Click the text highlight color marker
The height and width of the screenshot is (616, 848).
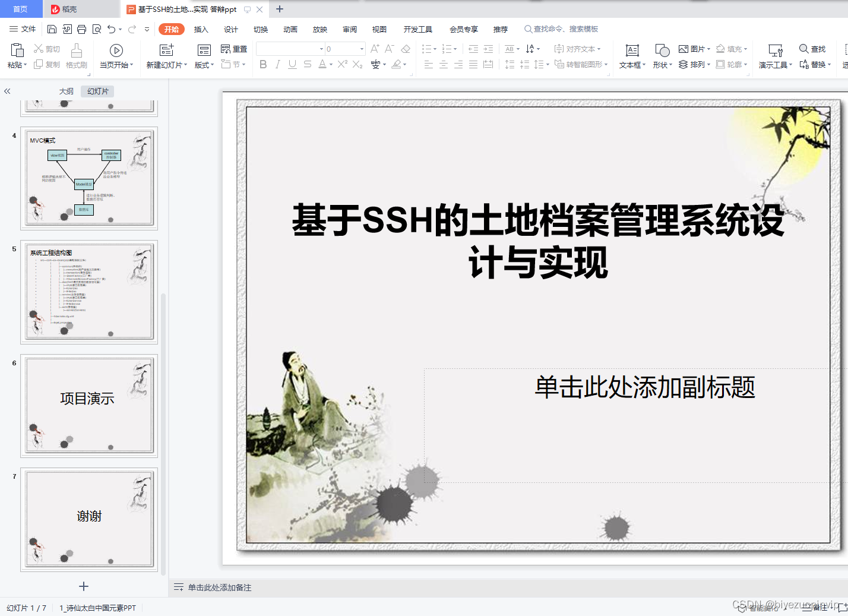tap(396, 64)
